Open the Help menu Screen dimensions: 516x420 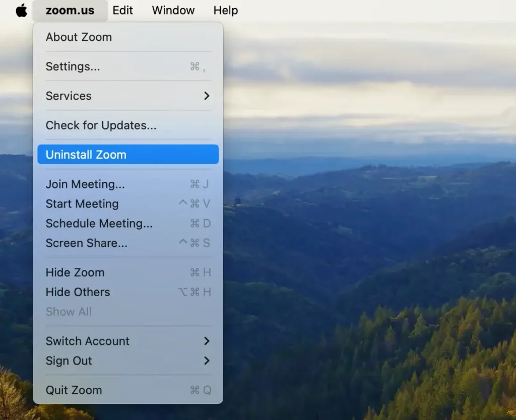[225, 10]
